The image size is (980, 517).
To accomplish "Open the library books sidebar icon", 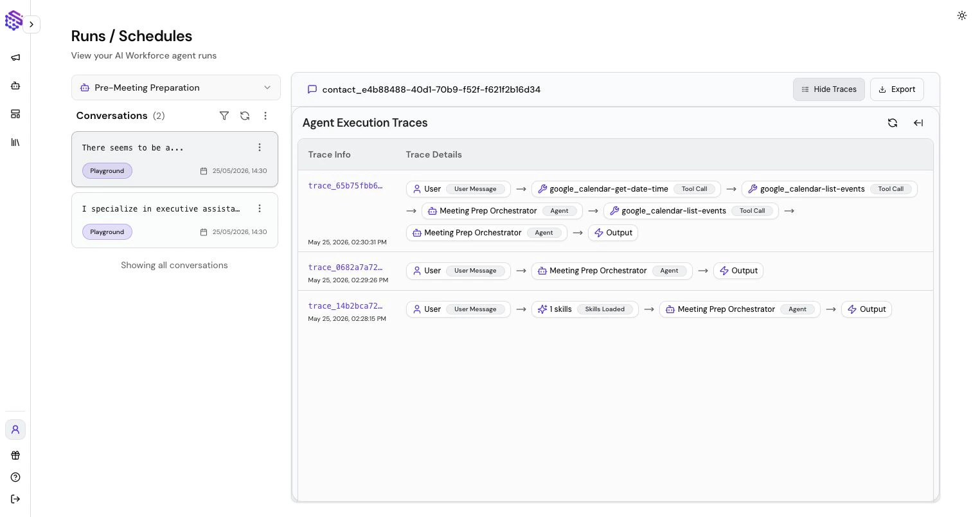I will [x=15, y=142].
